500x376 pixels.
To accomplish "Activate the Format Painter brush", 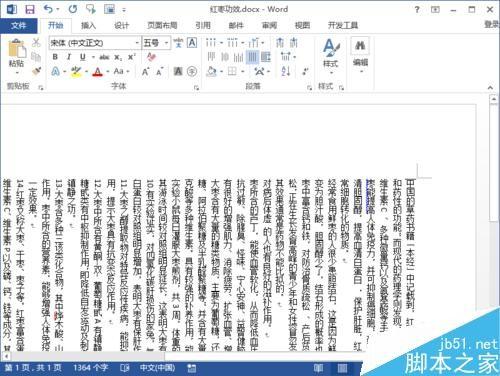I will click(36, 71).
